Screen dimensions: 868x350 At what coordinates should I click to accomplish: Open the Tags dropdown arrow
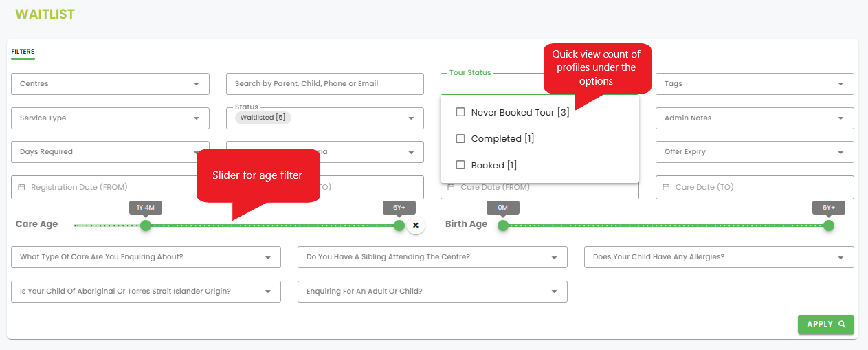click(841, 84)
